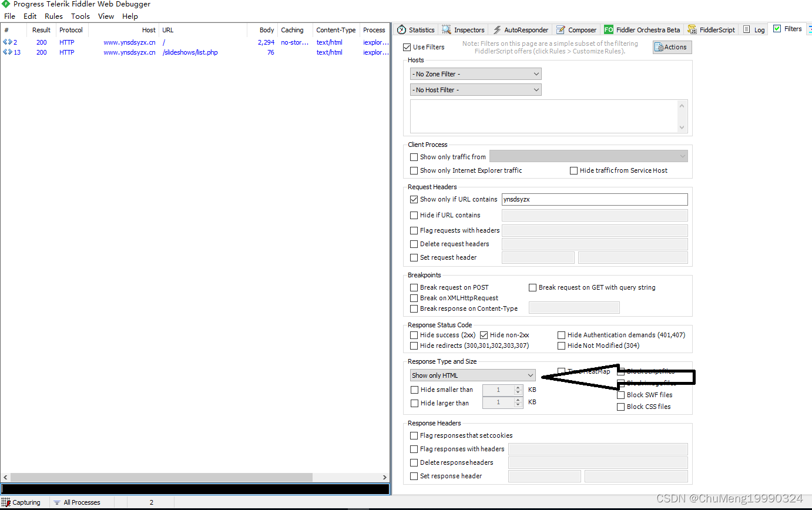Open the traffic-from process dropdown
812x510 pixels.
pos(588,157)
